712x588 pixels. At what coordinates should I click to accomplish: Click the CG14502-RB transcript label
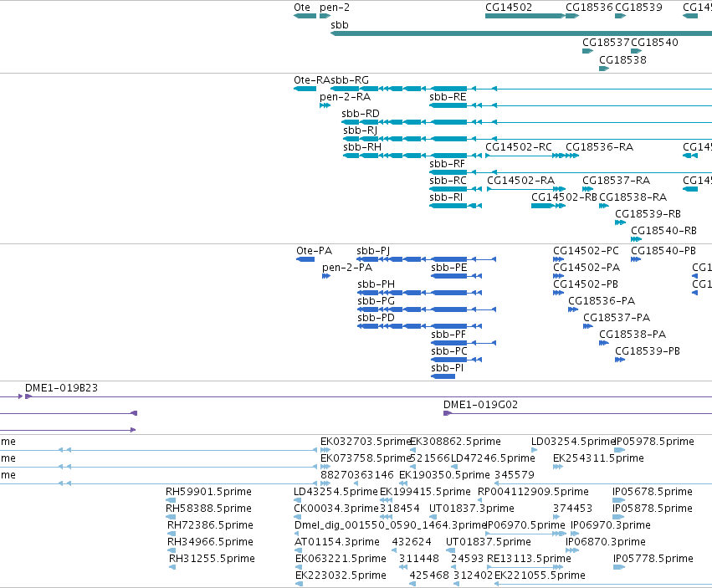[x=565, y=197]
